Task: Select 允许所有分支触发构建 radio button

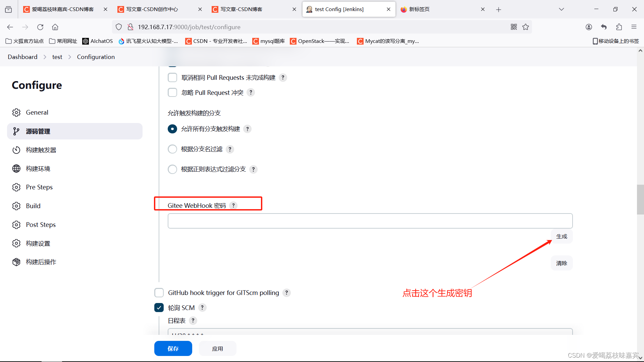Action: [172, 129]
